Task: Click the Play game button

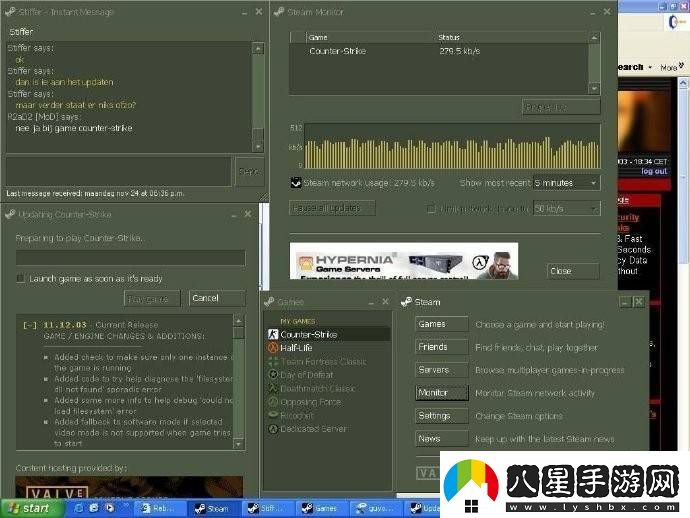Action: coord(152,299)
